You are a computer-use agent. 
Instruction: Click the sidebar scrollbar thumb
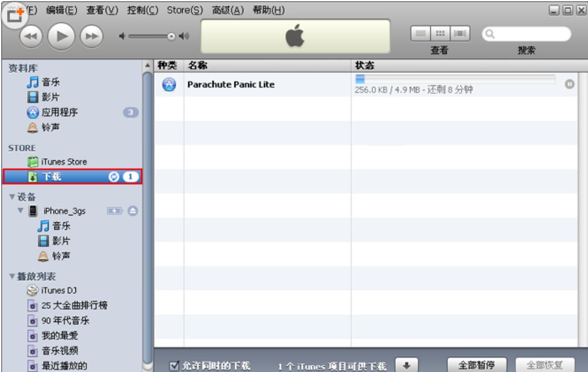(147, 217)
